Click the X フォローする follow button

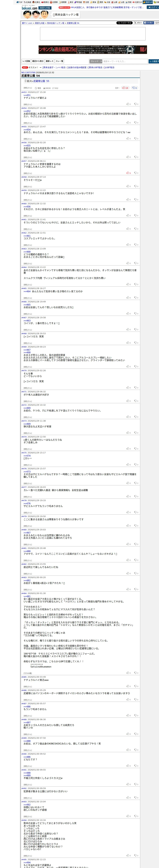[x=124, y=23]
